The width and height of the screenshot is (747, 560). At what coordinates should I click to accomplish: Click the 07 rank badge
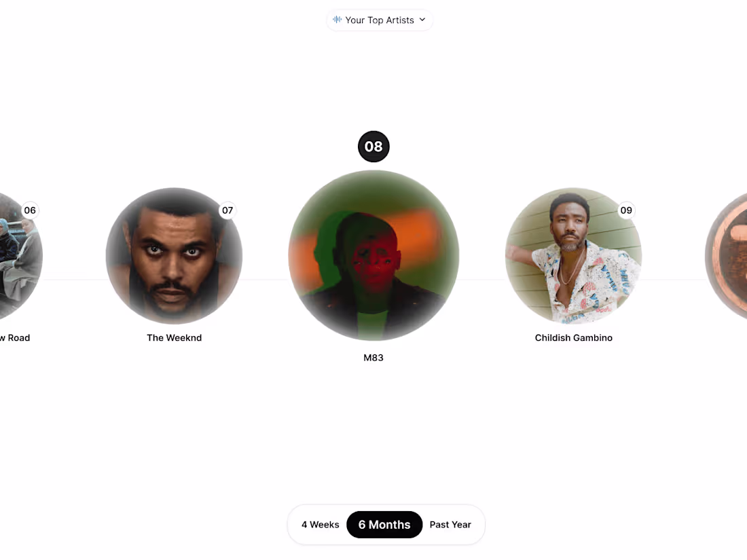tap(227, 210)
